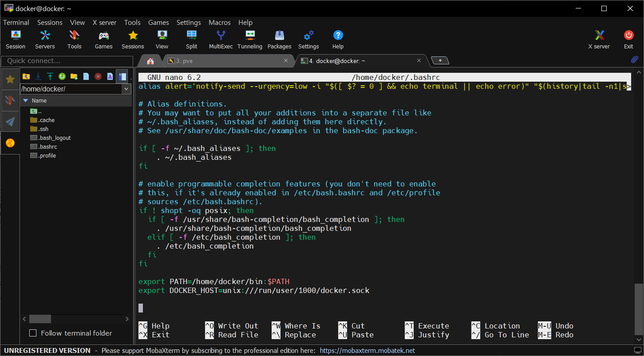Refresh the SFTP folder with green icon

tap(62, 76)
